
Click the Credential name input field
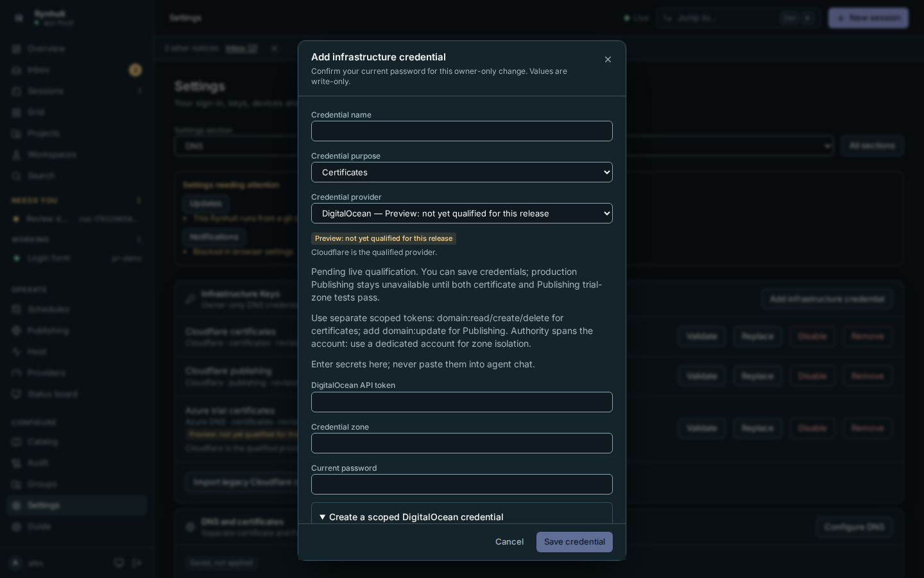pos(462,131)
